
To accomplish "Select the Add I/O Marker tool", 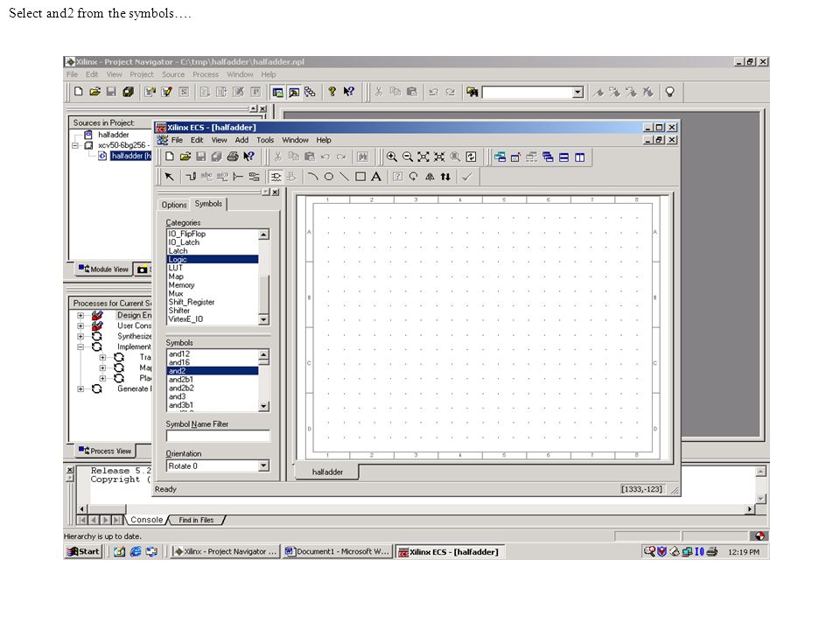I will click(x=254, y=176).
